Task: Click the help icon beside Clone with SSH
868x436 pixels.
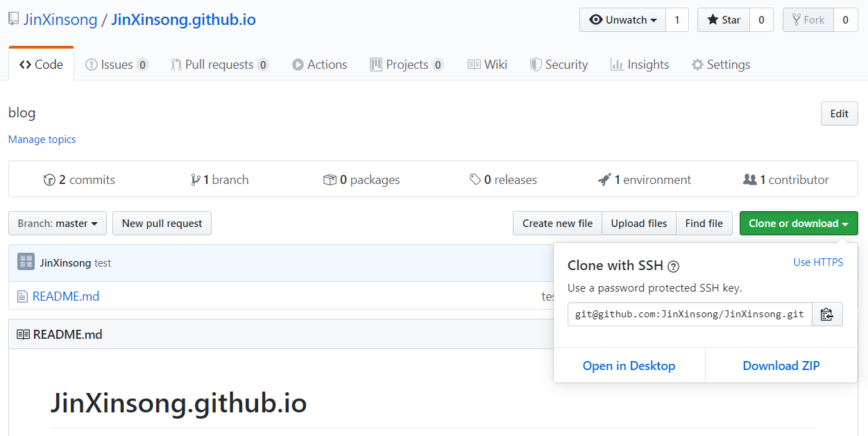Action: click(x=673, y=266)
